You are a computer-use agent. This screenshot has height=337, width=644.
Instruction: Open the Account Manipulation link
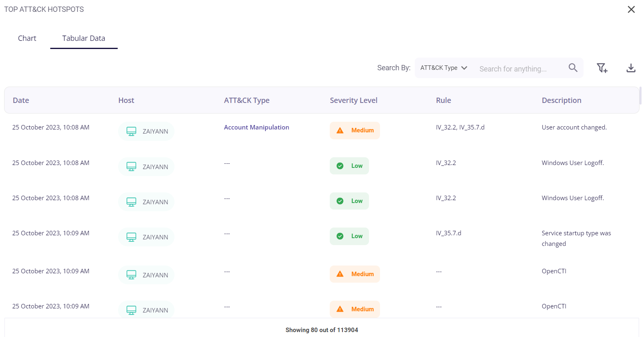[x=257, y=127]
